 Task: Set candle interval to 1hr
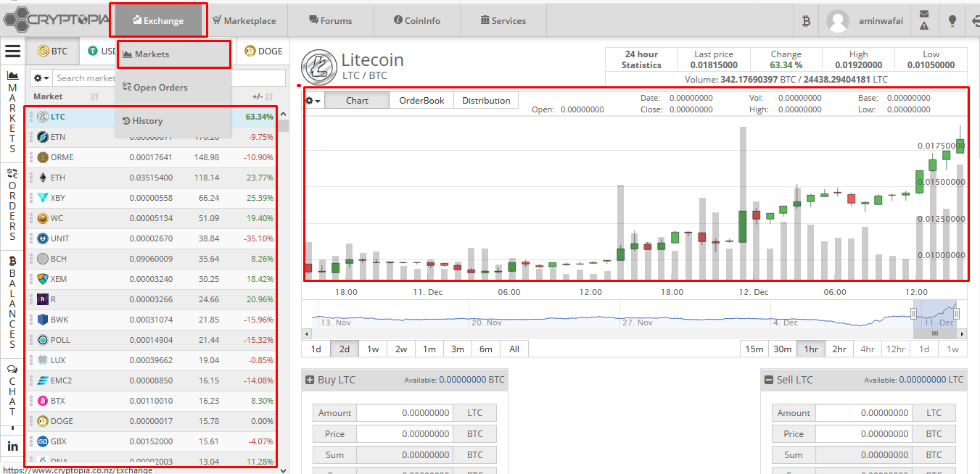coord(811,349)
